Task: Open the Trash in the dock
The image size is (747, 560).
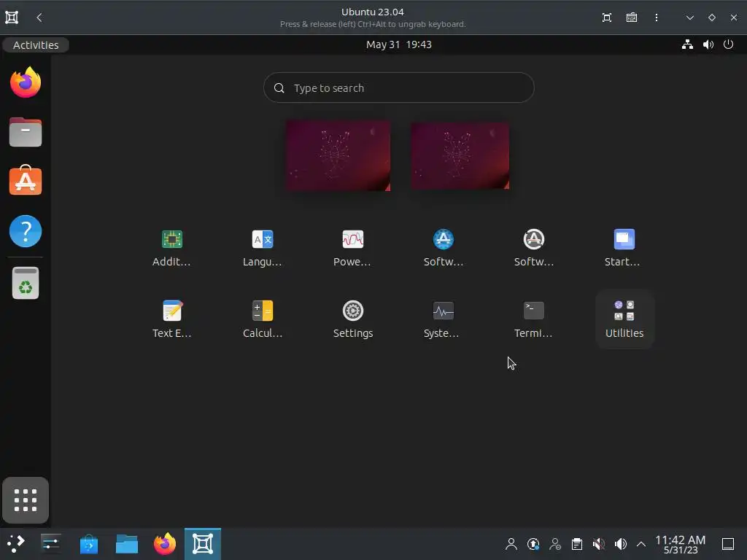Action: [x=26, y=283]
